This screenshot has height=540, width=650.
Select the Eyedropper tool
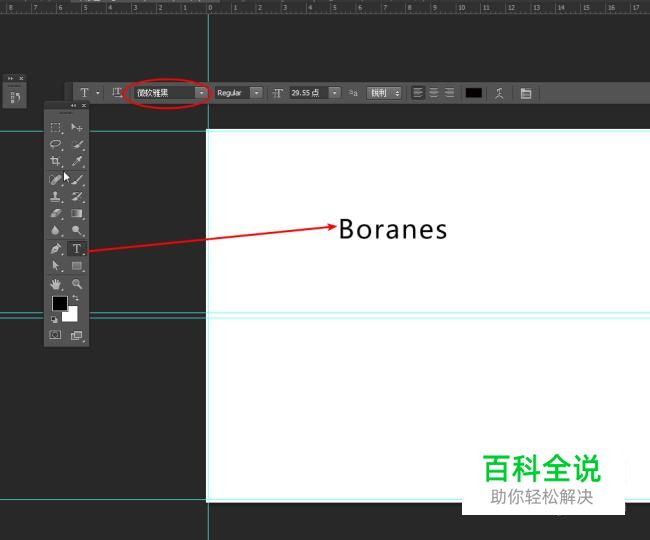point(77,161)
